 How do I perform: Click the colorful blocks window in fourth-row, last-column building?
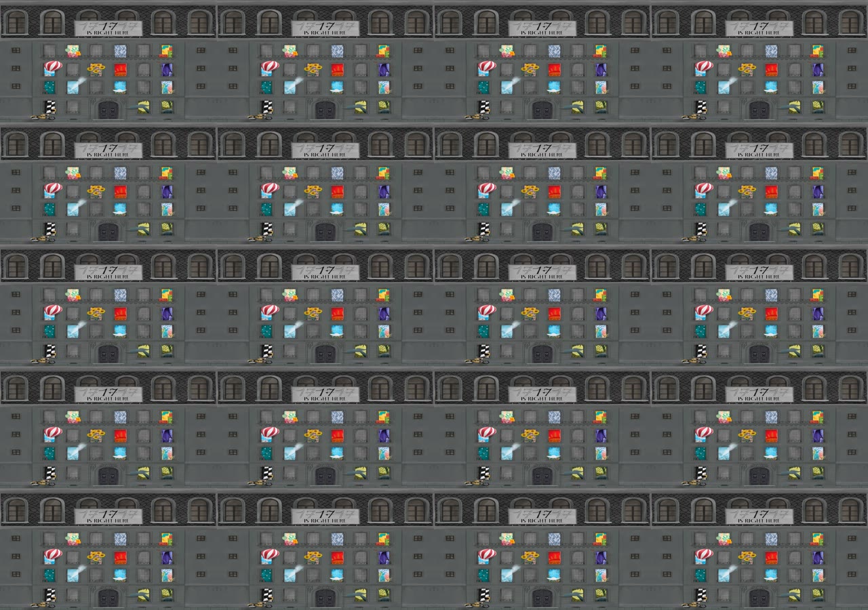click(x=818, y=417)
